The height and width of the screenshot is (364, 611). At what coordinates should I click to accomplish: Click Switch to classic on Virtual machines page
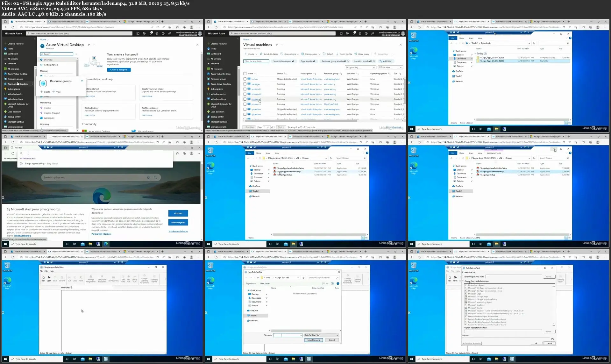pyautogui.click(x=269, y=54)
